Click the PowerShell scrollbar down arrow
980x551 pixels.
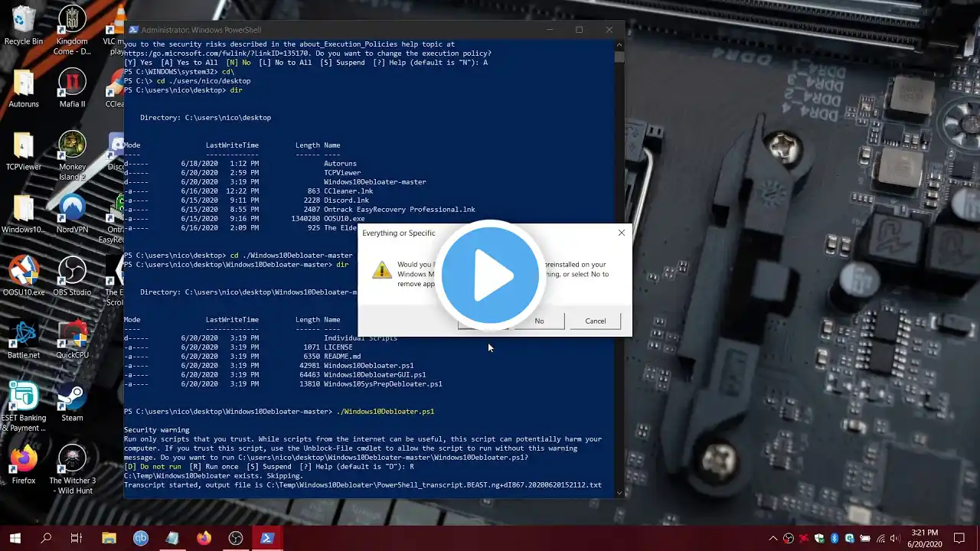pyautogui.click(x=619, y=493)
